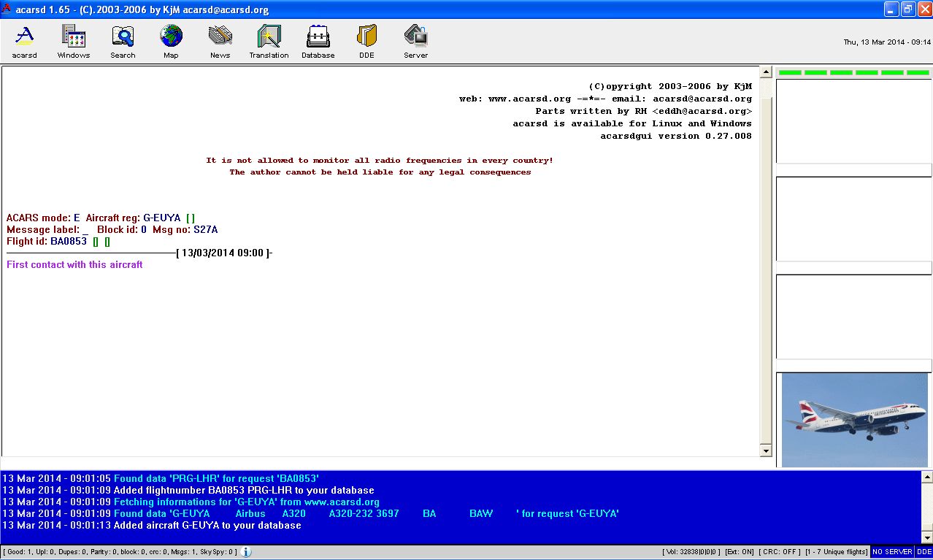Image resolution: width=933 pixels, height=560 pixels.
Task: Click the green signal level bar
Action: (853, 72)
